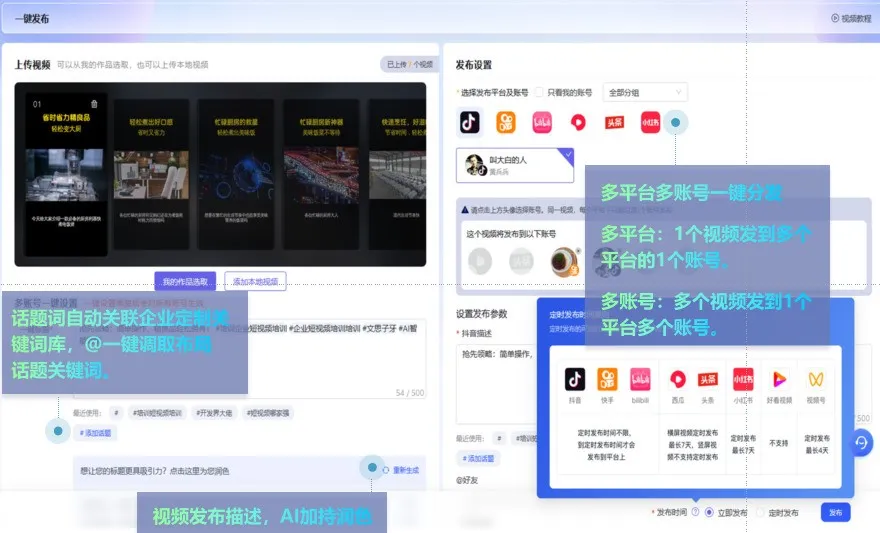Select the 忙碌厨房的救星 video thumbnail
Image resolution: width=880 pixels, height=533 pixels.
[x=236, y=174]
